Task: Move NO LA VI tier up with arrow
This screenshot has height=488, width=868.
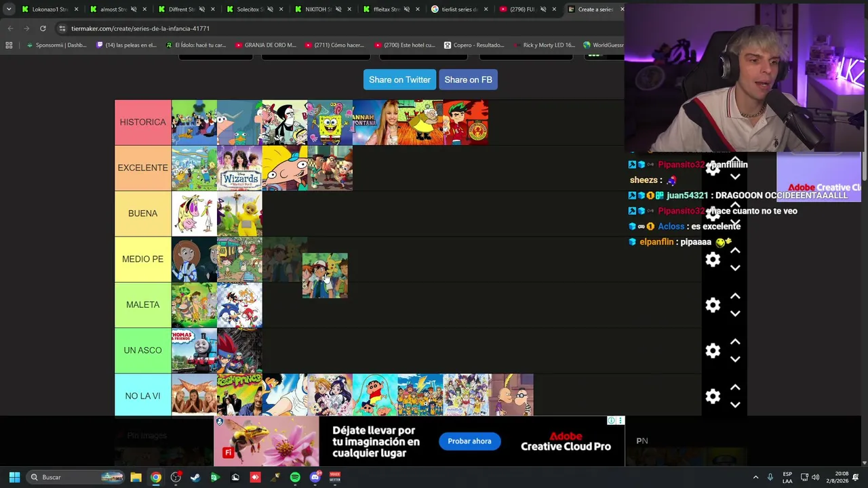Action: pos(735,387)
